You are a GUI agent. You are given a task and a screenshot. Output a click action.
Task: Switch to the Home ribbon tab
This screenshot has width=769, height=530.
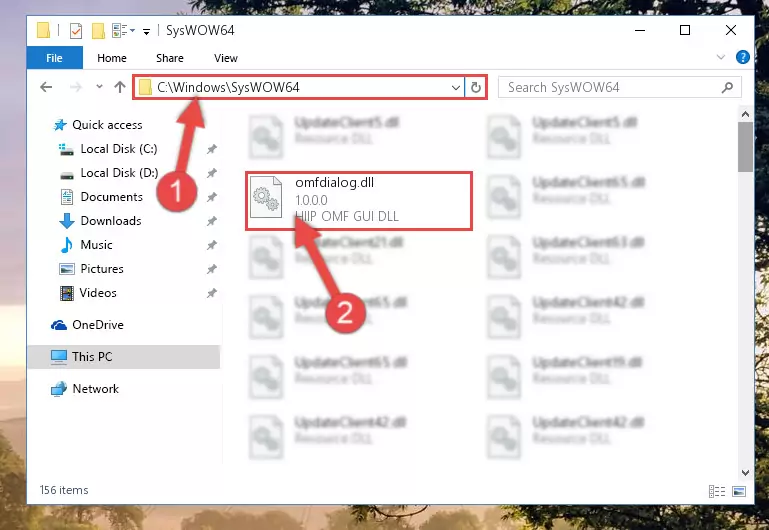pos(112,58)
